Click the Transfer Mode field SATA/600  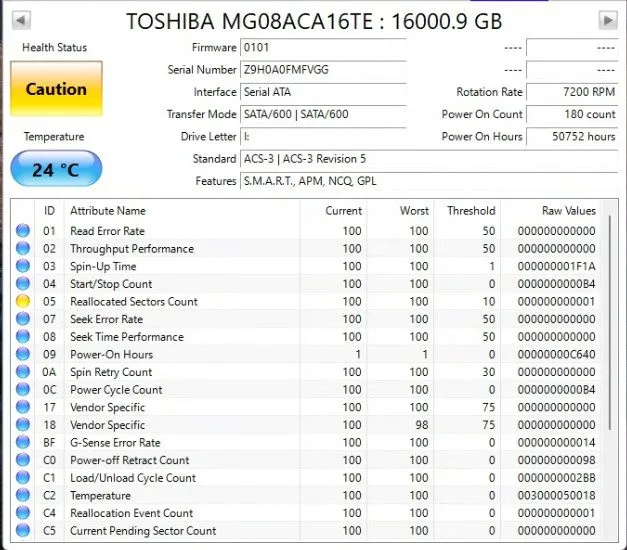tap(323, 114)
